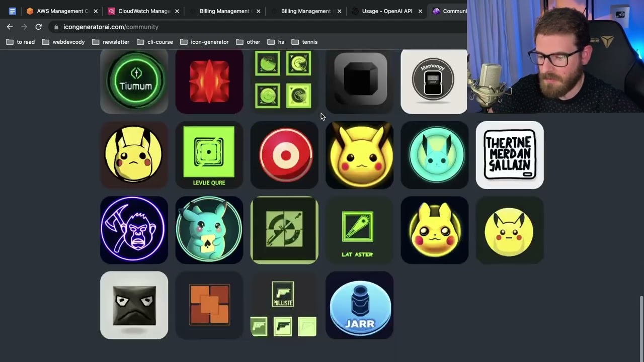Switch to the CloudWatch Management tab
The width and height of the screenshot is (644, 362).
144,11
